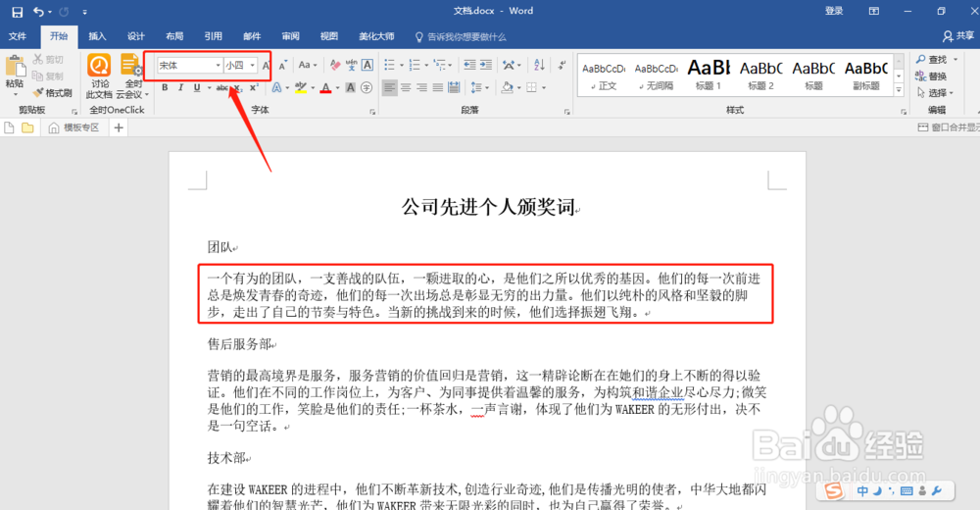This screenshot has width=980, height=510.
Task: Click the 共享 share button
Action: coord(958,36)
